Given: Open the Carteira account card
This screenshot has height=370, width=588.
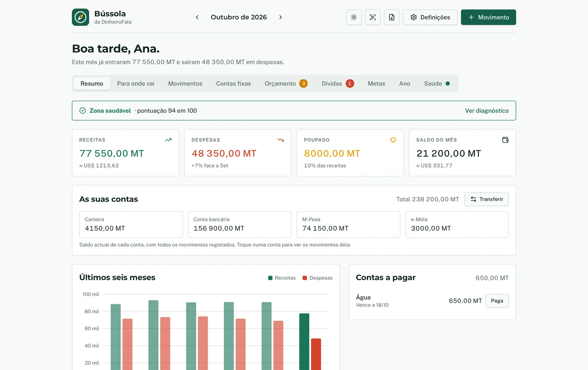Looking at the screenshot, I should click(131, 224).
